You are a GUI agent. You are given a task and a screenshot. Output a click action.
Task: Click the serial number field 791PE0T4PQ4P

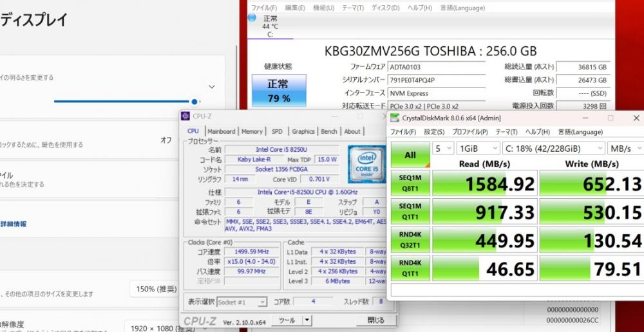pos(437,80)
